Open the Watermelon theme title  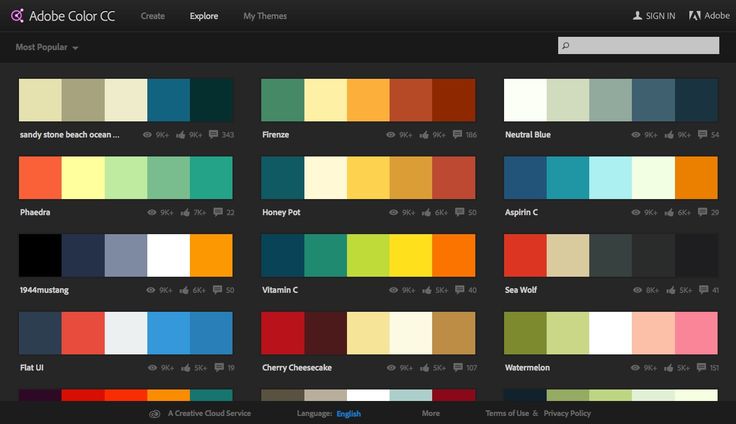(x=527, y=368)
